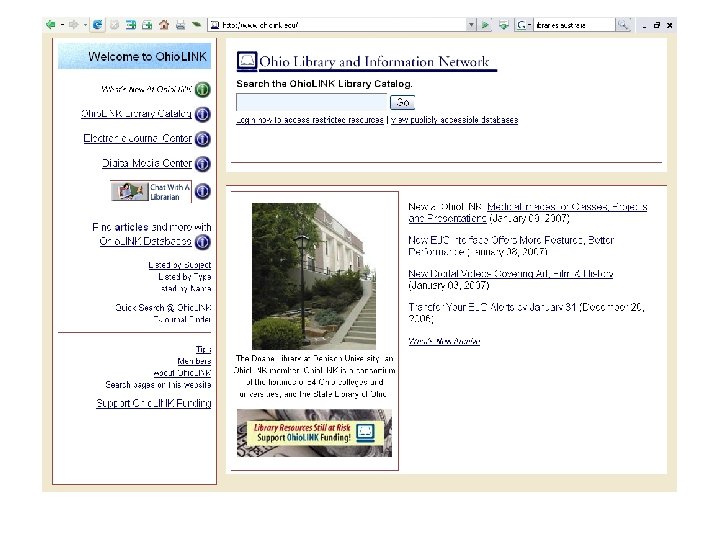This screenshot has width=720, height=540.
Task: Open Search pages on this website link
Action: [x=158, y=385]
